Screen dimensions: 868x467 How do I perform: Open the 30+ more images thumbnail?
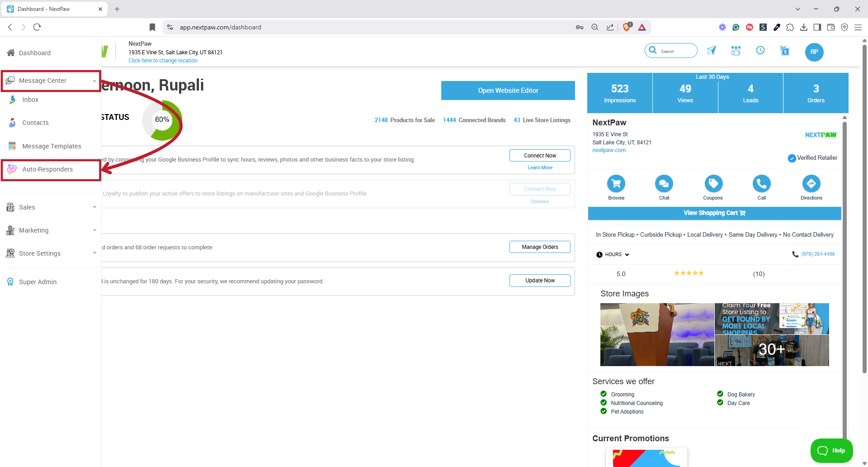point(772,350)
